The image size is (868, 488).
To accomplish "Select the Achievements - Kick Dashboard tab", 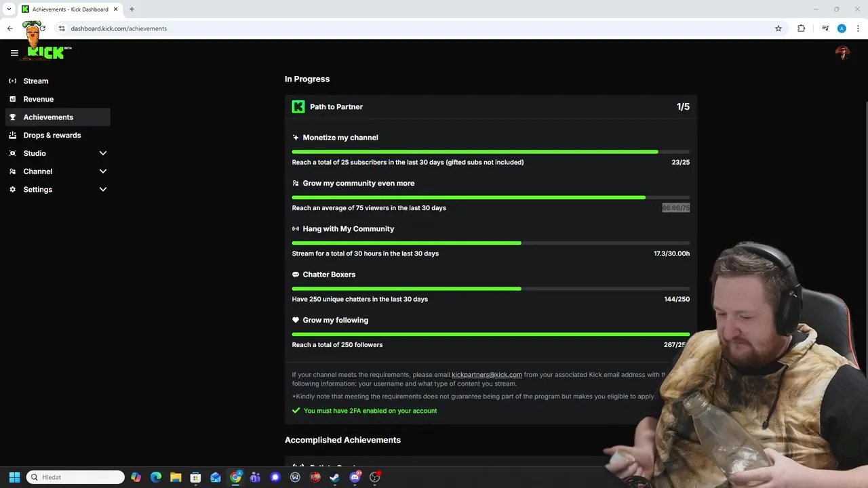I will tap(70, 9).
